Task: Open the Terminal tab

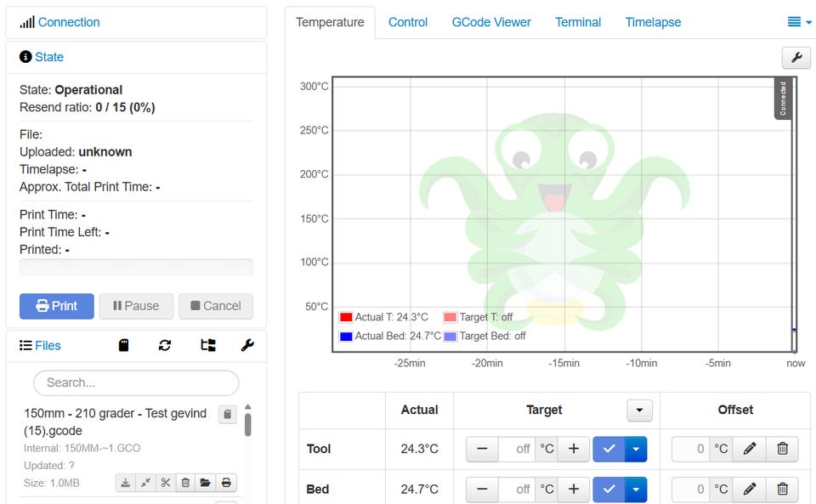Action: pos(578,22)
